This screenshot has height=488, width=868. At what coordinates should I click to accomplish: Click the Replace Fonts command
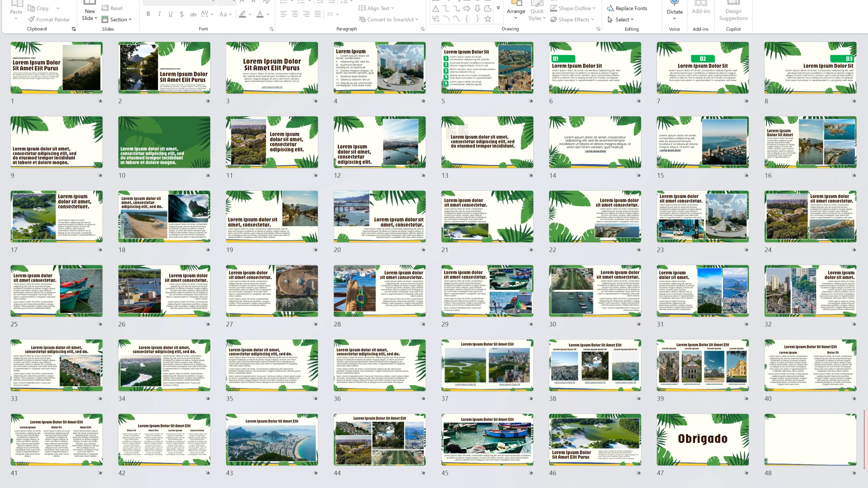click(x=627, y=8)
